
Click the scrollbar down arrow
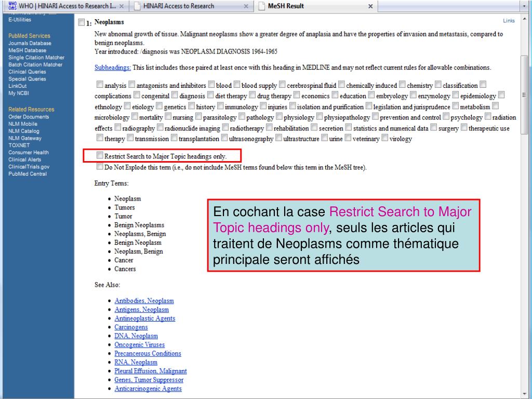tap(525, 395)
